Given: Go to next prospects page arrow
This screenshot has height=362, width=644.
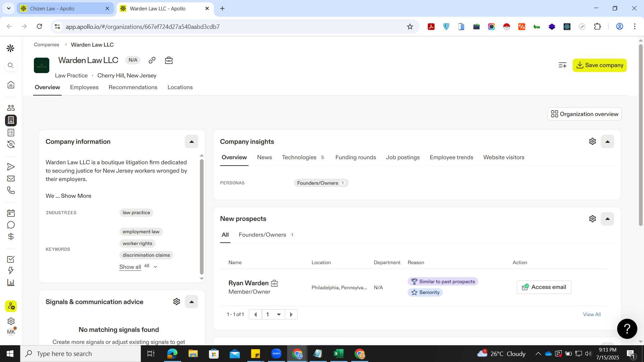Looking at the screenshot, I should click(291, 314).
